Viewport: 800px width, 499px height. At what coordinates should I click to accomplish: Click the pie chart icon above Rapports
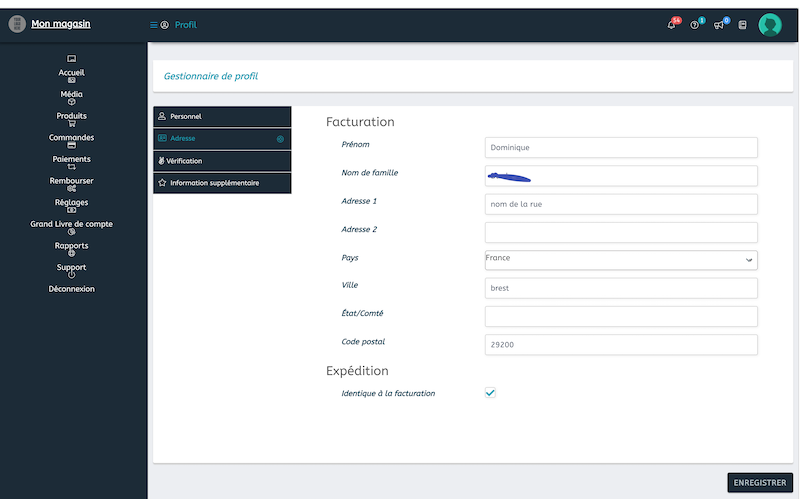[x=71, y=232]
